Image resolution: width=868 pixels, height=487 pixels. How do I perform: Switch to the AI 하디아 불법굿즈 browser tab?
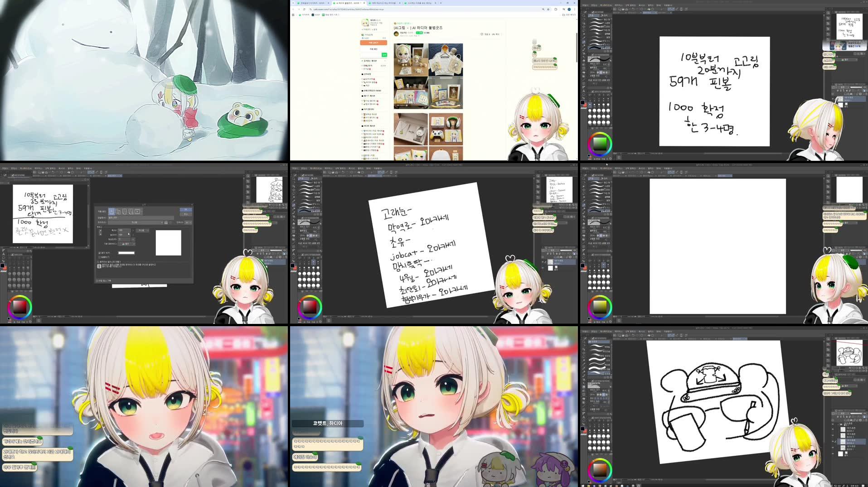click(349, 3)
